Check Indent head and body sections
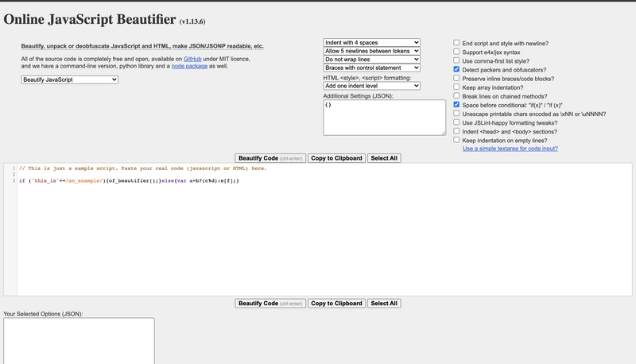 [456, 131]
